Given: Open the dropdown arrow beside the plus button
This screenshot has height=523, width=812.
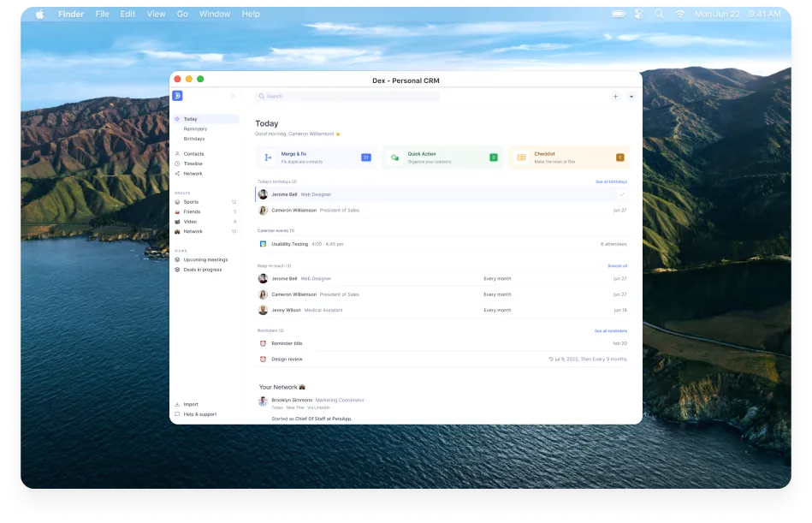Looking at the screenshot, I should [x=631, y=97].
